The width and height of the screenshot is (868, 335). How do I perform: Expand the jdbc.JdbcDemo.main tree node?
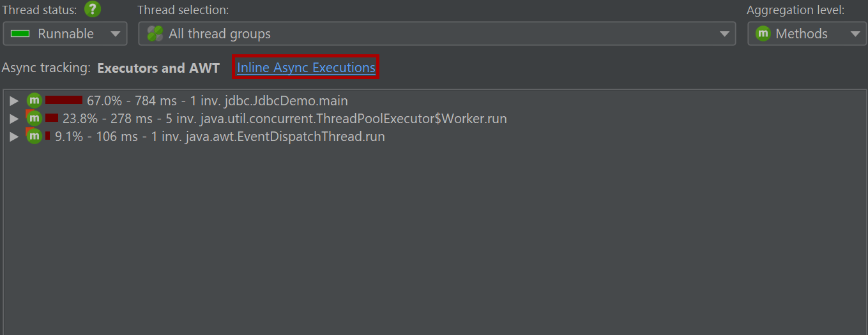point(14,100)
